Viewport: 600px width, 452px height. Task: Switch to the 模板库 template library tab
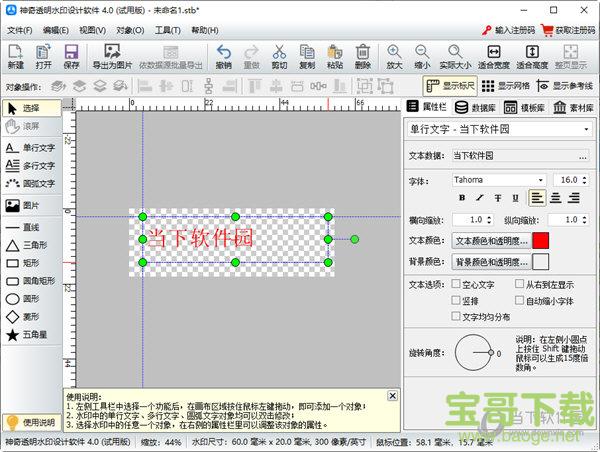pos(525,107)
